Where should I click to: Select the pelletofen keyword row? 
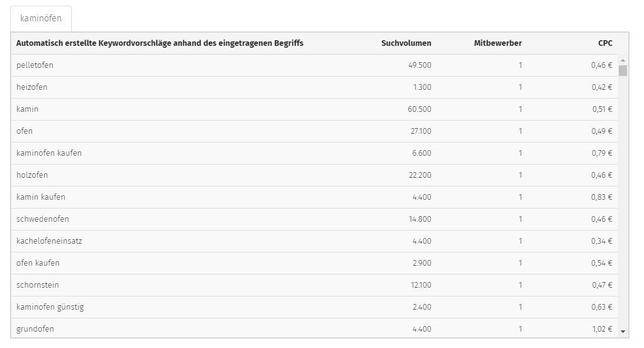coord(314,65)
